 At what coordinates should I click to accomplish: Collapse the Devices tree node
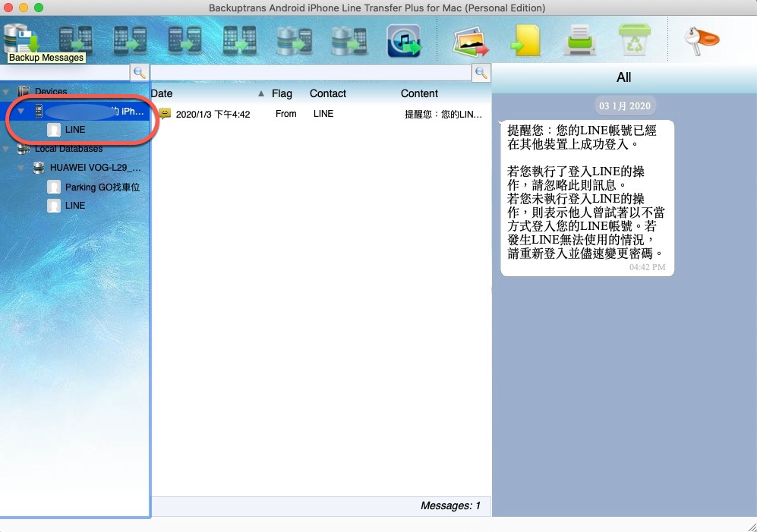pos(6,92)
